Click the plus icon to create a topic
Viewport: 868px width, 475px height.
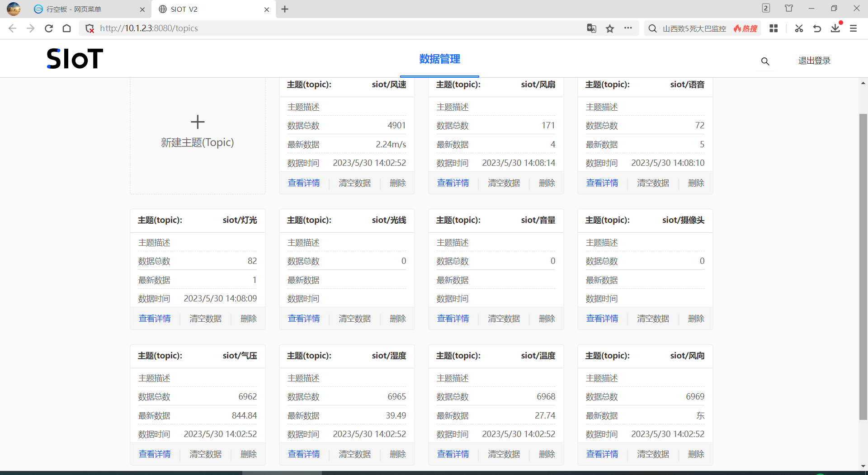tap(198, 122)
